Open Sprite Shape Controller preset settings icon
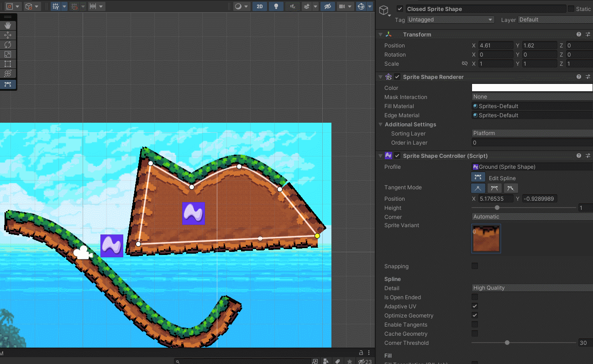The height and width of the screenshot is (364, 593). [588, 156]
